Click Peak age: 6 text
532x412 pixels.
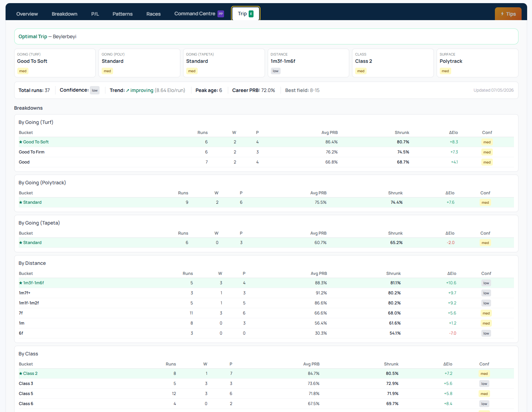coord(209,90)
